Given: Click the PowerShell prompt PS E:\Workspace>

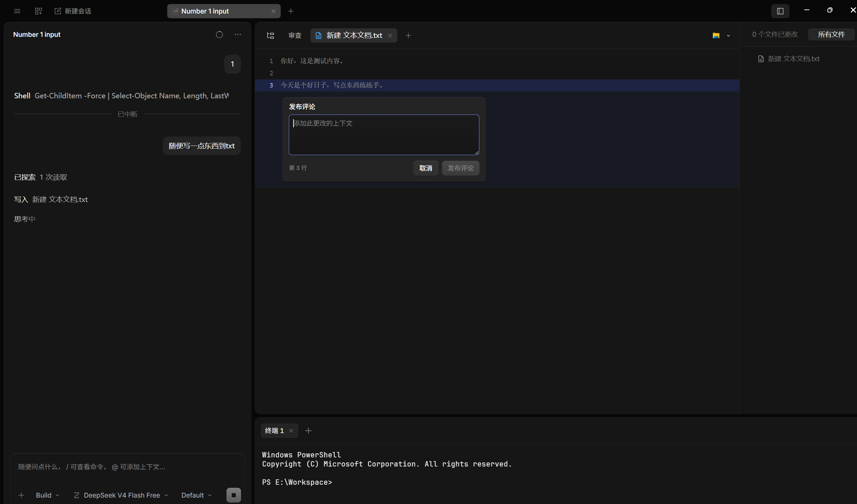Looking at the screenshot, I should point(297,482).
